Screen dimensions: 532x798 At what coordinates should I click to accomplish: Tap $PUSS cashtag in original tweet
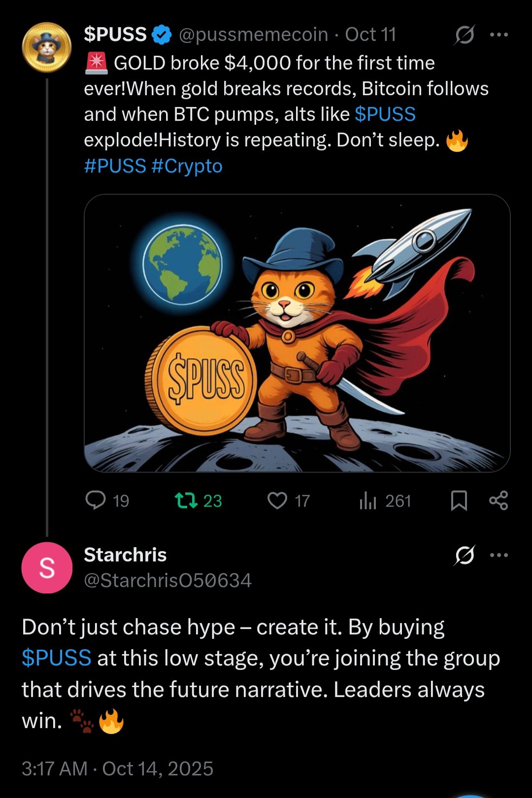(385, 114)
